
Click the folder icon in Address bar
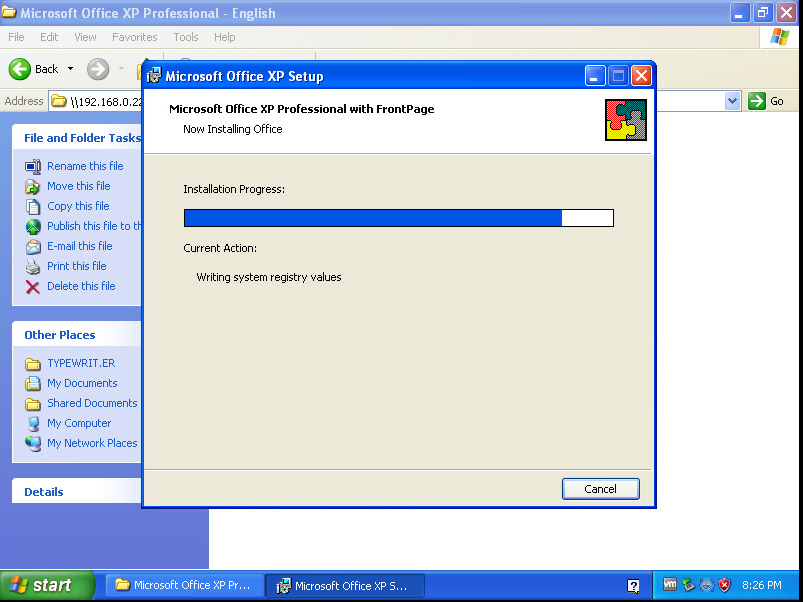pyautogui.click(x=59, y=101)
